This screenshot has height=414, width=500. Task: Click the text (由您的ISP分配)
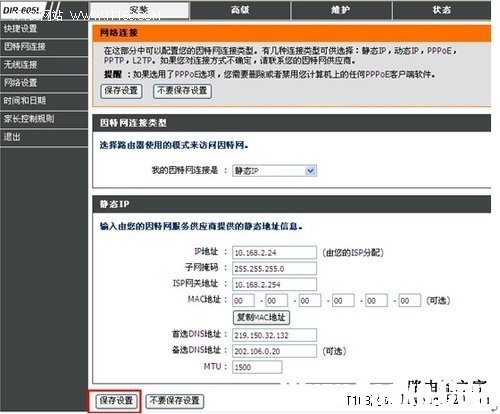click(x=353, y=253)
